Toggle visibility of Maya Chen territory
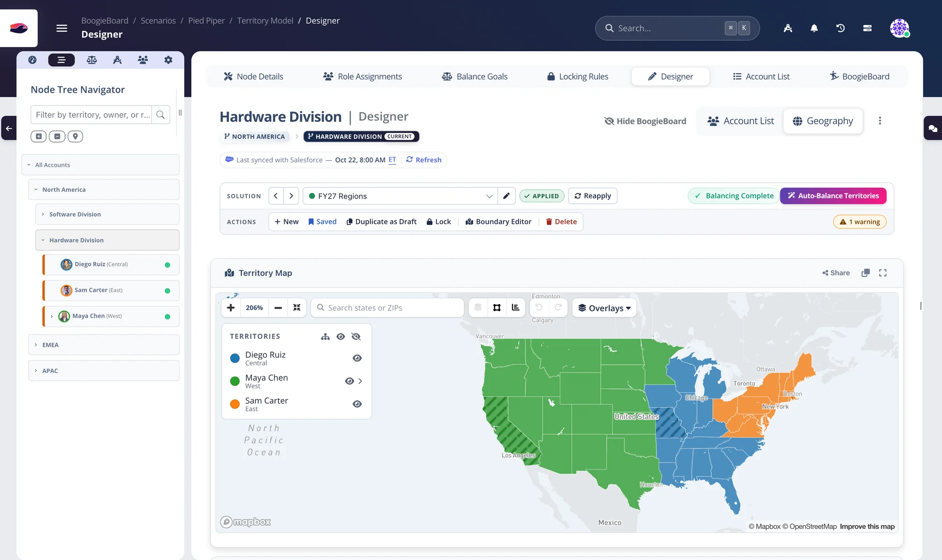This screenshot has width=942, height=560. click(x=349, y=381)
